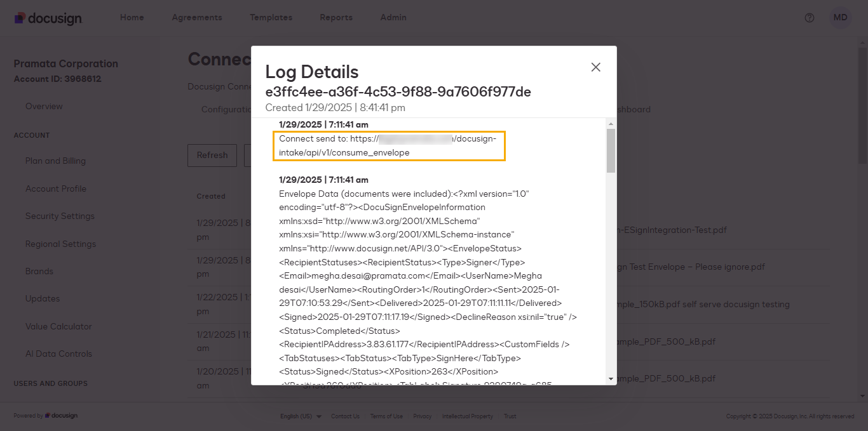Click the 'Created' column header

coord(211,196)
